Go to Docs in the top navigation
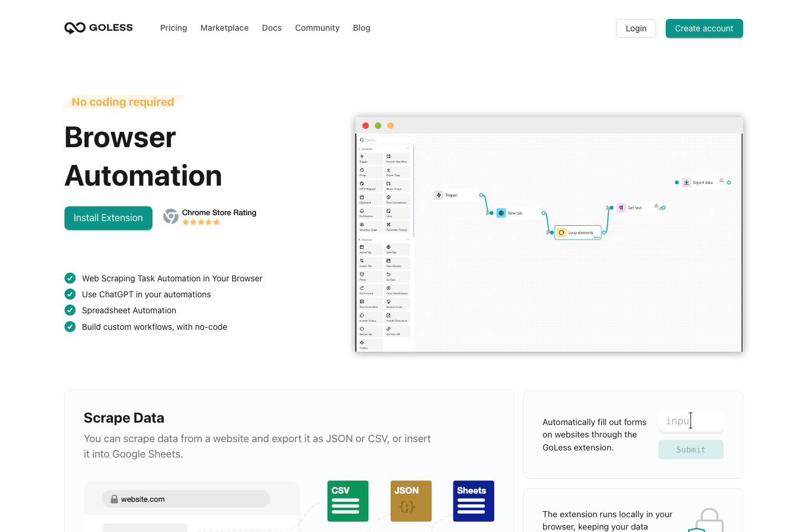The width and height of the screenshot is (807, 532). coord(272,28)
